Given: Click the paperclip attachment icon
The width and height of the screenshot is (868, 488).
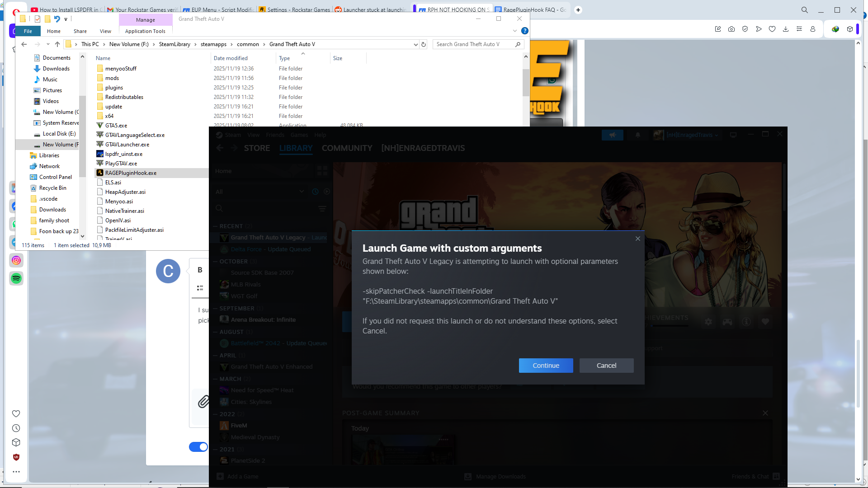Looking at the screenshot, I should 203,401.
